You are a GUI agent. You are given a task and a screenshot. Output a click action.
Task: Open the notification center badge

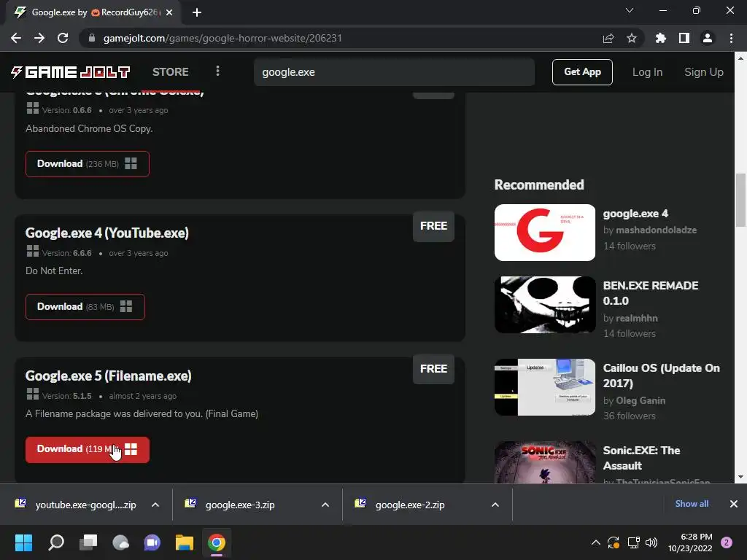tap(727, 542)
